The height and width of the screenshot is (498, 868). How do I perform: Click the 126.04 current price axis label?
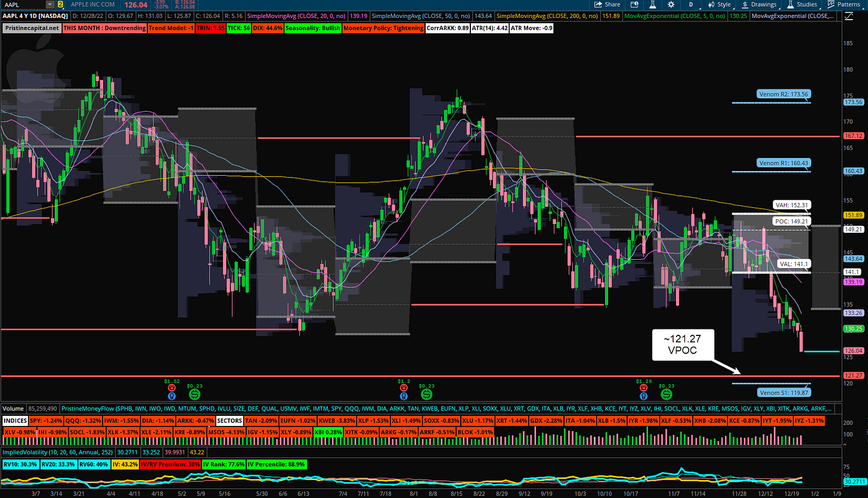[853, 351]
